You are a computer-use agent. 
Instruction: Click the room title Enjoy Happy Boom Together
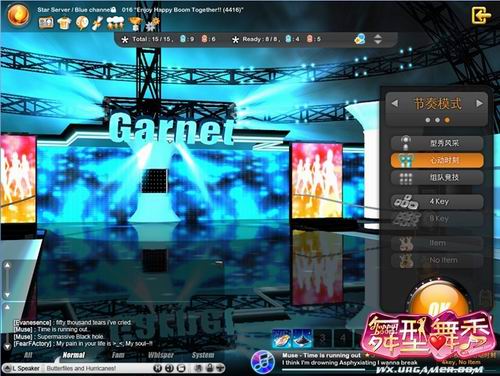tap(182, 10)
